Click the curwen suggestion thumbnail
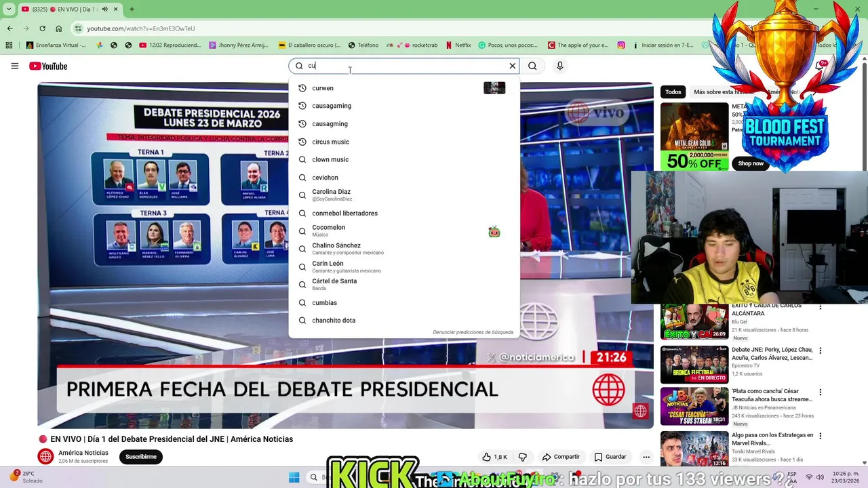The height and width of the screenshot is (488, 868). click(x=494, y=88)
